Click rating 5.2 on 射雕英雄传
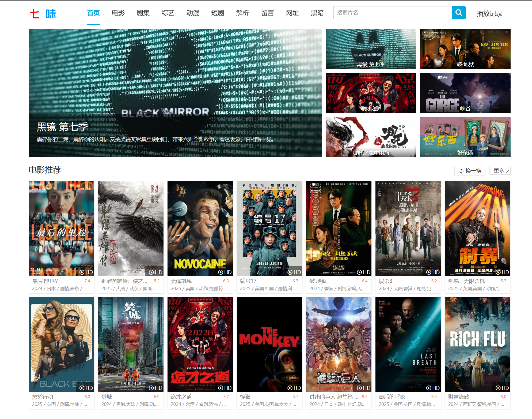This screenshot has height=419, width=532. 157,281
